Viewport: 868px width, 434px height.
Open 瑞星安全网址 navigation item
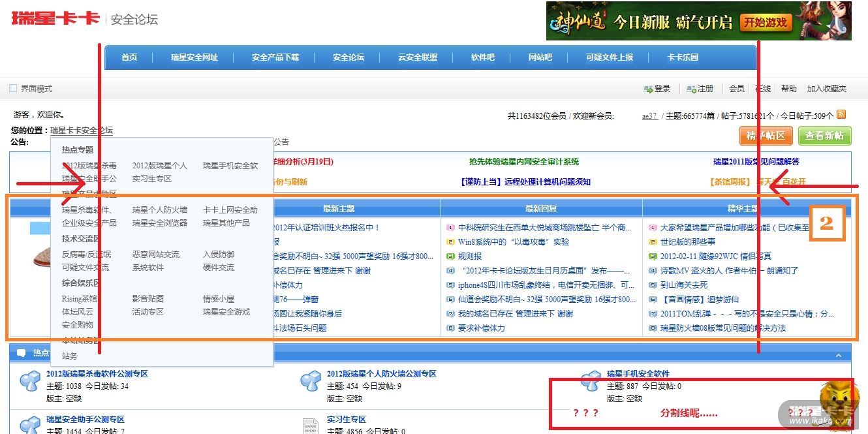click(194, 57)
